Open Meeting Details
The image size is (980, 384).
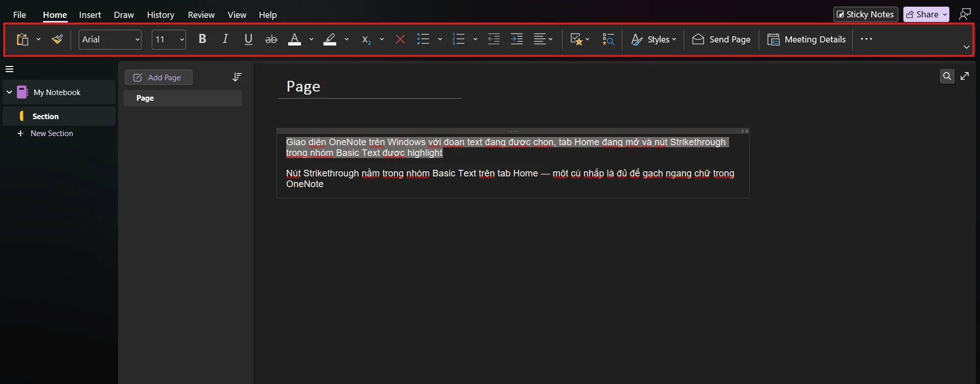click(806, 39)
